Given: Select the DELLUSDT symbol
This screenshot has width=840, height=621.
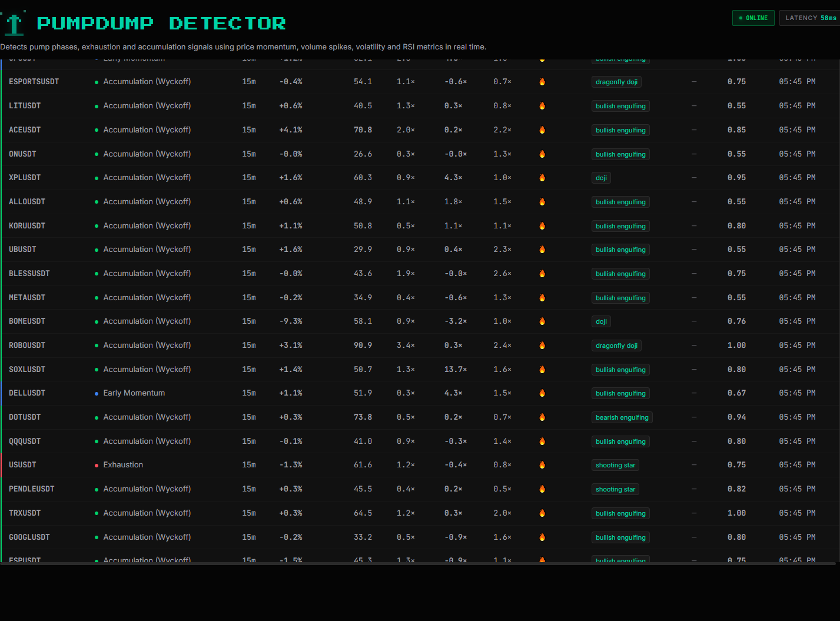Looking at the screenshot, I should click(27, 393).
